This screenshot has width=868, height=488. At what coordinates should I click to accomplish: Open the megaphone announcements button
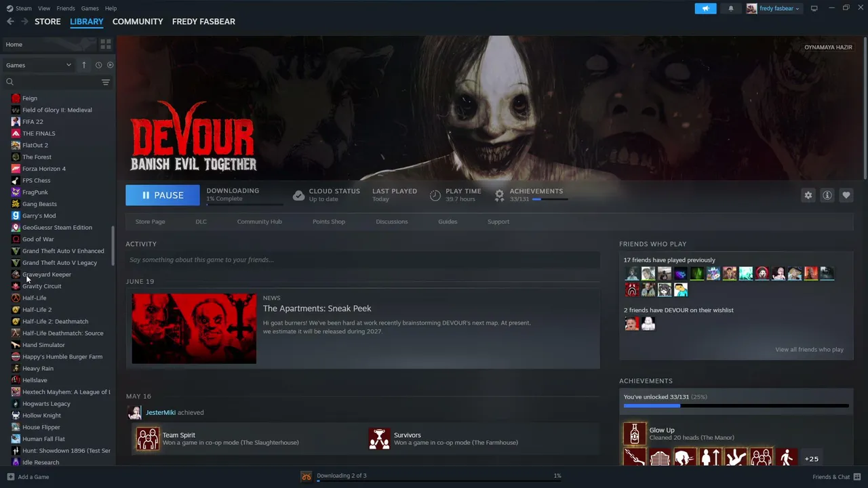pyautogui.click(x=705, y=8)
